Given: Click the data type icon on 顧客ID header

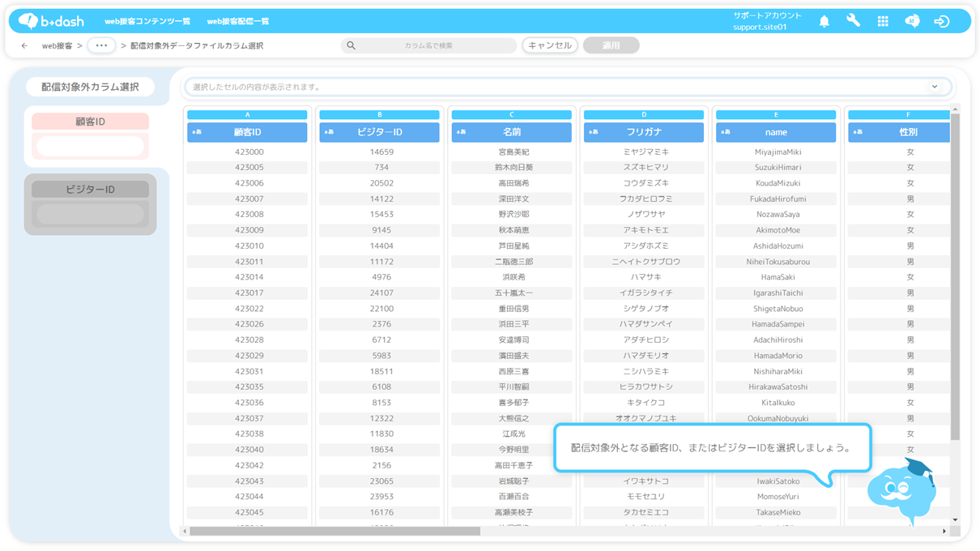Looking at the screenshot, I should (196, 132).
